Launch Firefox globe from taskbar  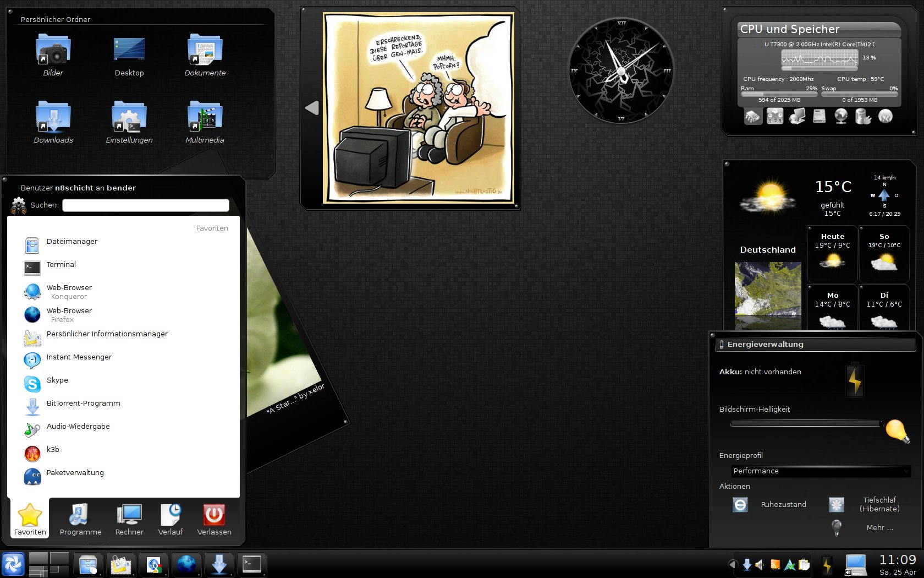186,565
